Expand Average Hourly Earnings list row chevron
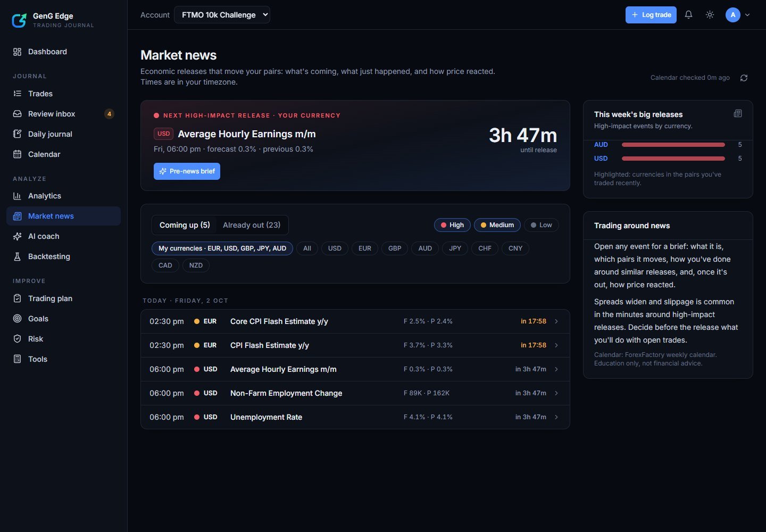This screenshot has height=532, width=766. coord(556,369)
